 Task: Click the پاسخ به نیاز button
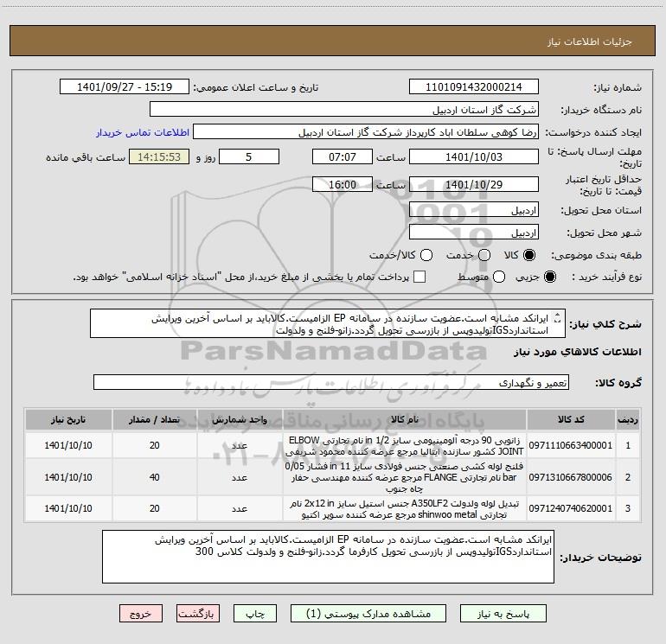[x=503, y=614]
